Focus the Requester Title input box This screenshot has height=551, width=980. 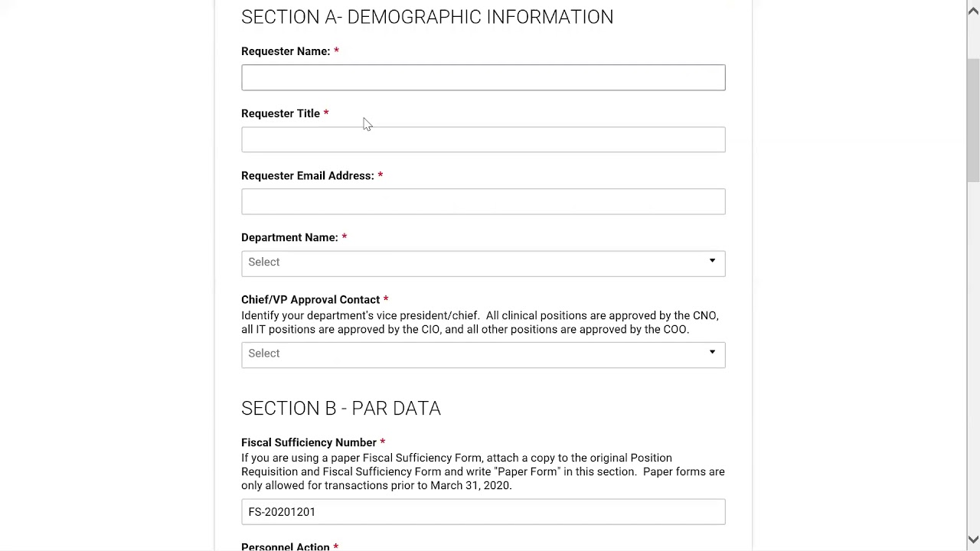pos(483,139)
